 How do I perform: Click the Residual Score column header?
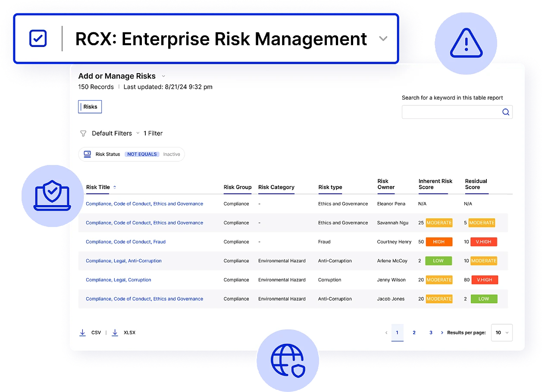(x=476, y=184)
